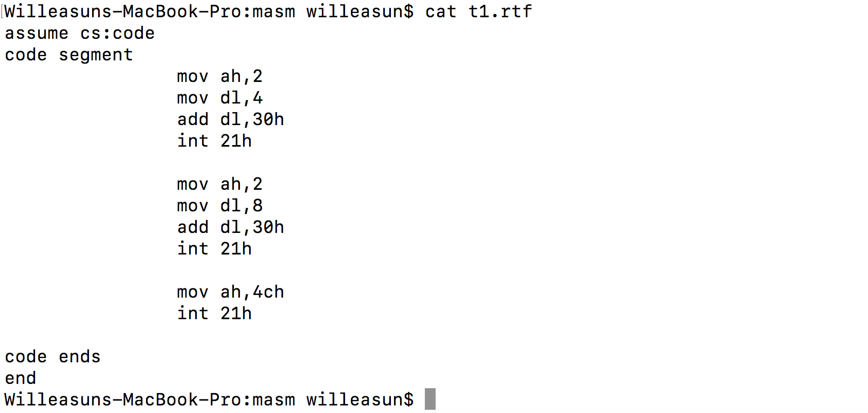Click the "cat" command in the first prompt

[x=440, y=11]
